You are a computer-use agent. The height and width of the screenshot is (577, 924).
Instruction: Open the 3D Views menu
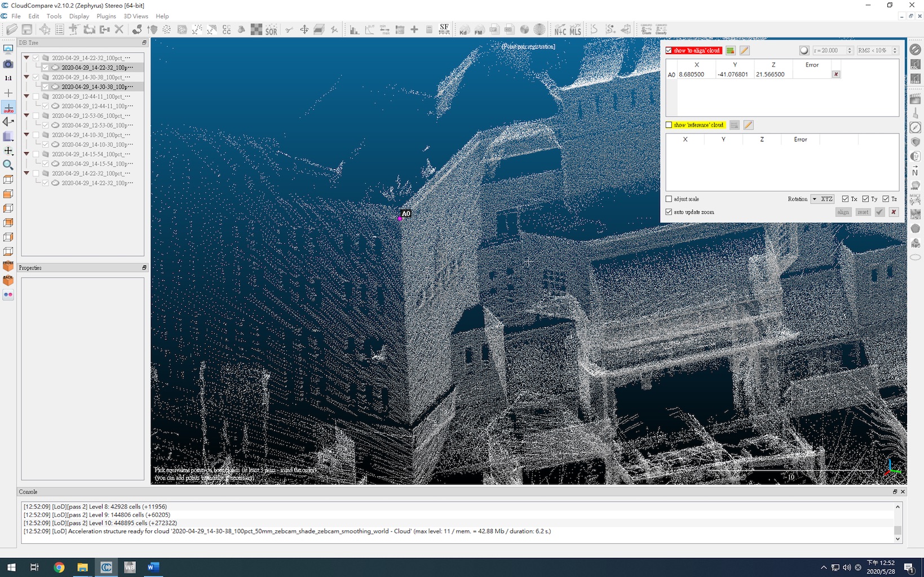(x=136, y=16)
